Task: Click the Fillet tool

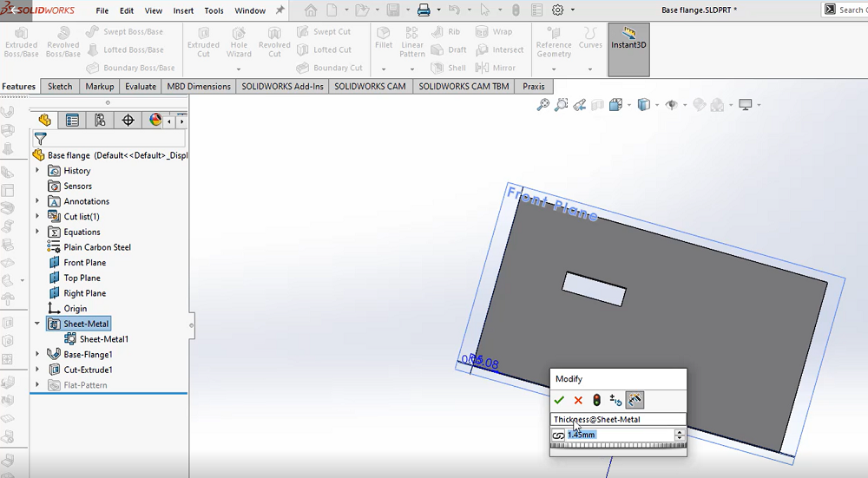Action: [x=383, y=39]
